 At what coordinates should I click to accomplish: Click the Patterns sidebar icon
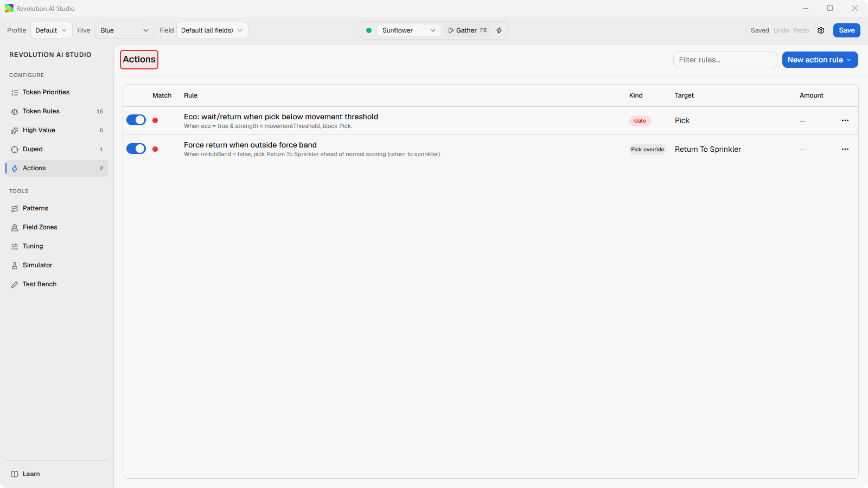pyautogui.click(x=15, y=209)
